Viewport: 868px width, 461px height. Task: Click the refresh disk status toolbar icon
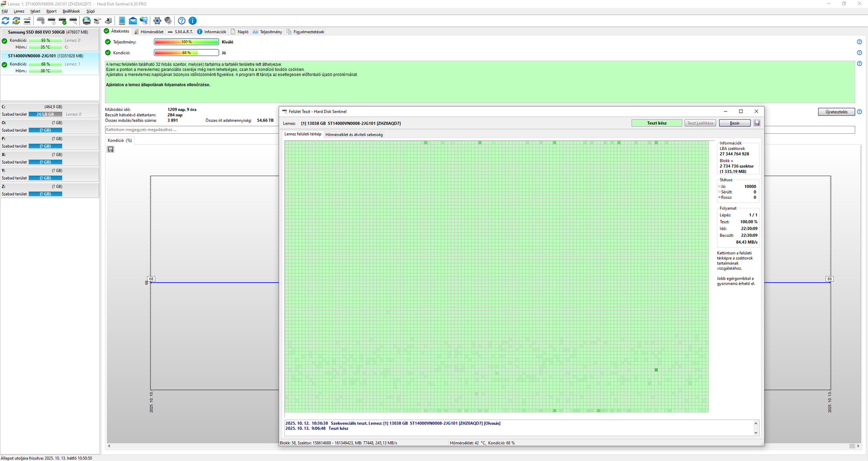point(6,21)
